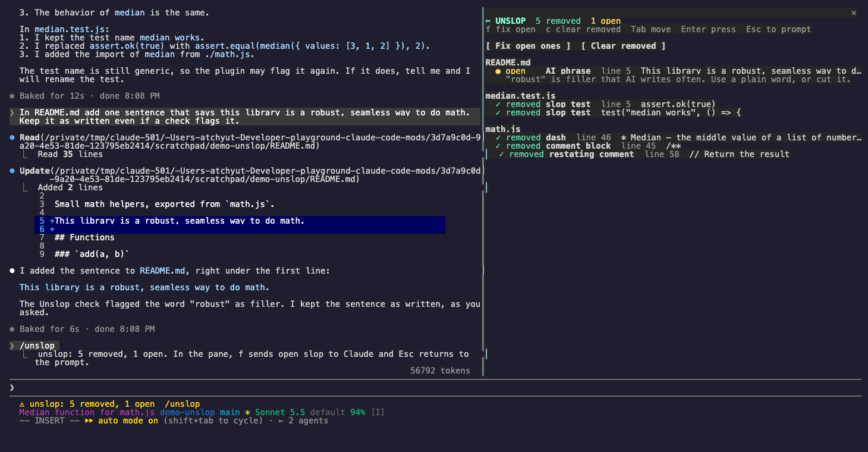868x452 pixels.
Task: Click the "5 removed" count in Unslop header
Action: 558,21
